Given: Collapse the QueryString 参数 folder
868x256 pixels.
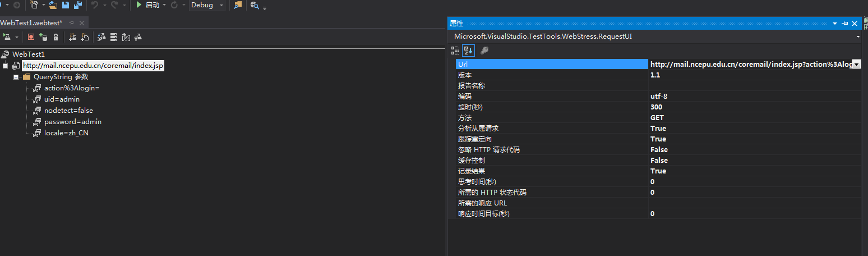Looking at the screenshot, I should point(16,77).
